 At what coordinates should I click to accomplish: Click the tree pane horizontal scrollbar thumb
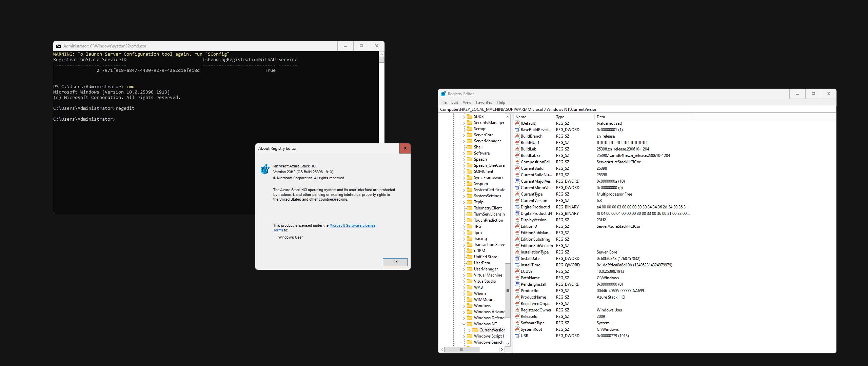pyautogui.click(x=461, y=349)
